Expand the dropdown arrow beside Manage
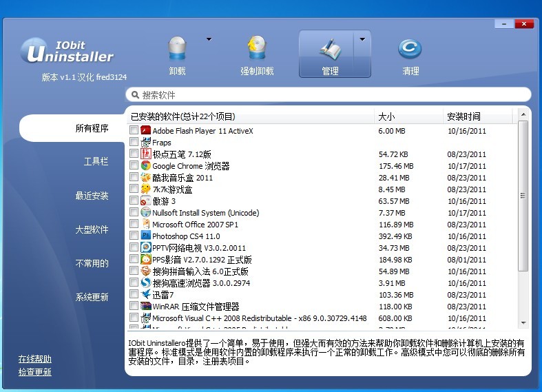This screenshot has height=392, width=542. (362, 39)
